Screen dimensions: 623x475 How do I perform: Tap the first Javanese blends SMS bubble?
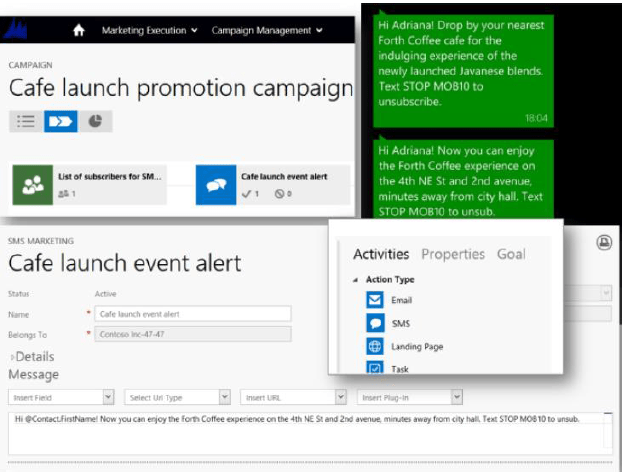(463, 71)
